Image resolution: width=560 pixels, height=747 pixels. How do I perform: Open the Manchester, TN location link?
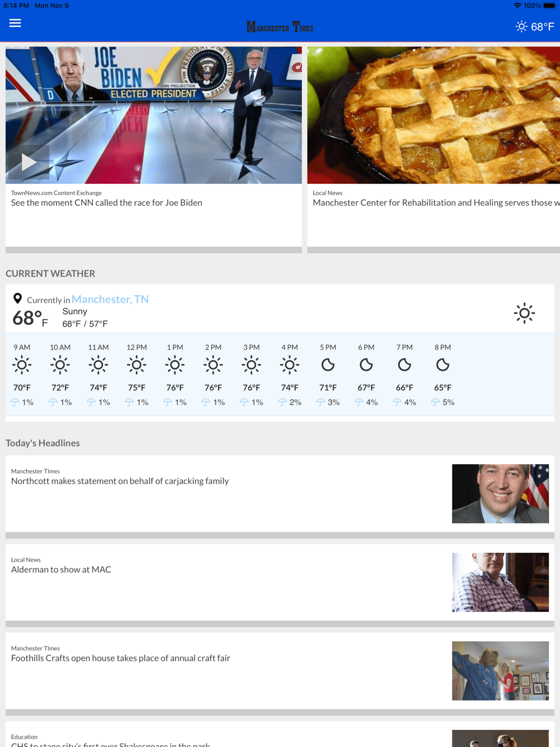pyautogui.click(x=110, y=299)
